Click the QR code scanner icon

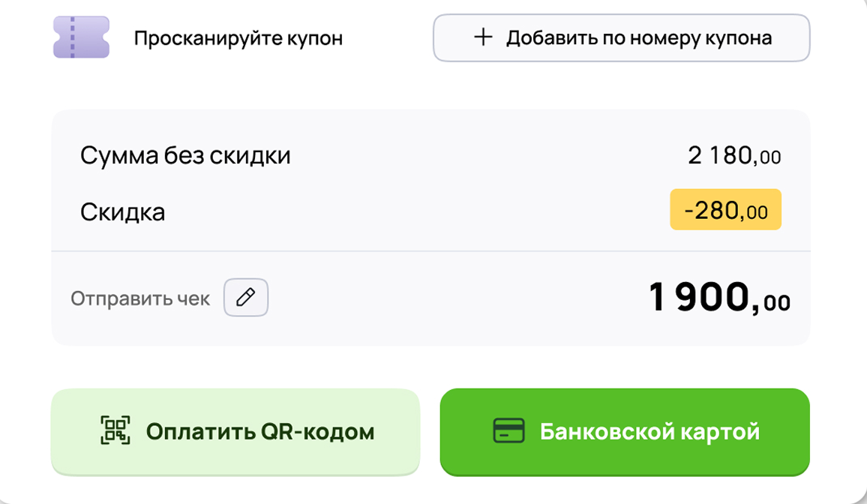[115, 431]
